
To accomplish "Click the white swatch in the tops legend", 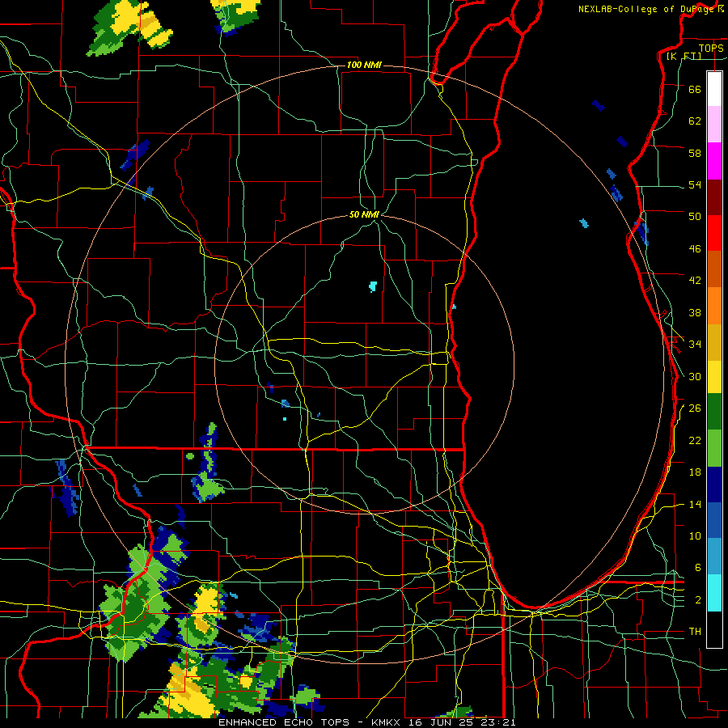I will (x=714, y=89).
